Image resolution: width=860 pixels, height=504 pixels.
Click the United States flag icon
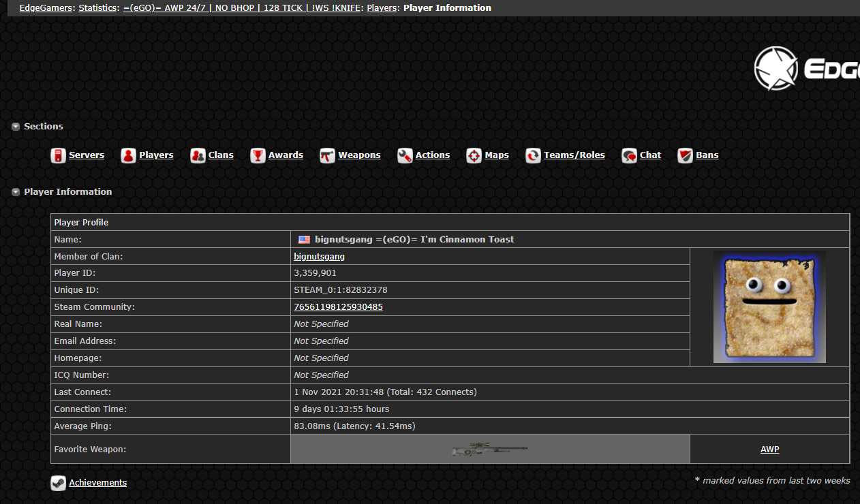coord(304,240)
